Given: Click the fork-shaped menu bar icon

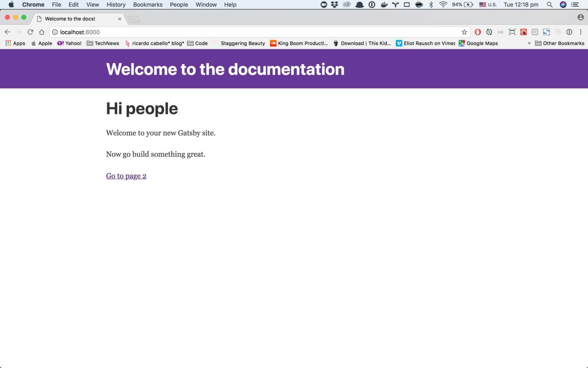Looking at the screenshot, I should (395, 4).
